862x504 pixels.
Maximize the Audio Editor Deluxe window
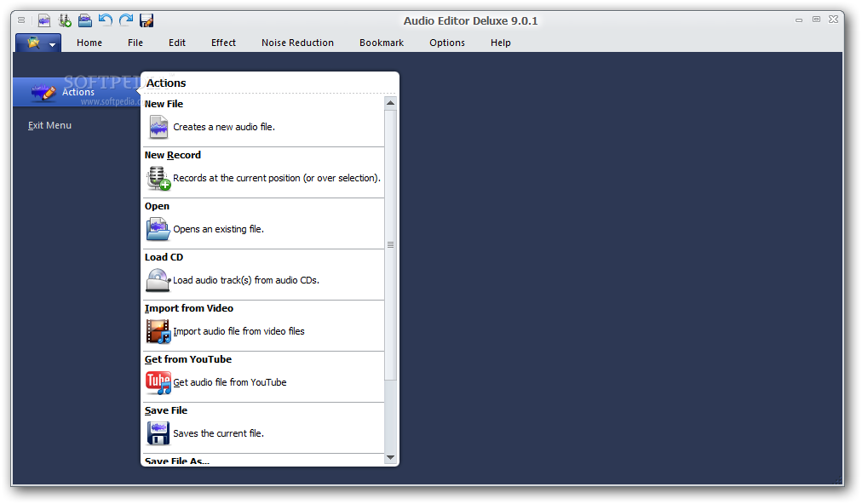[x=816, y=20]
